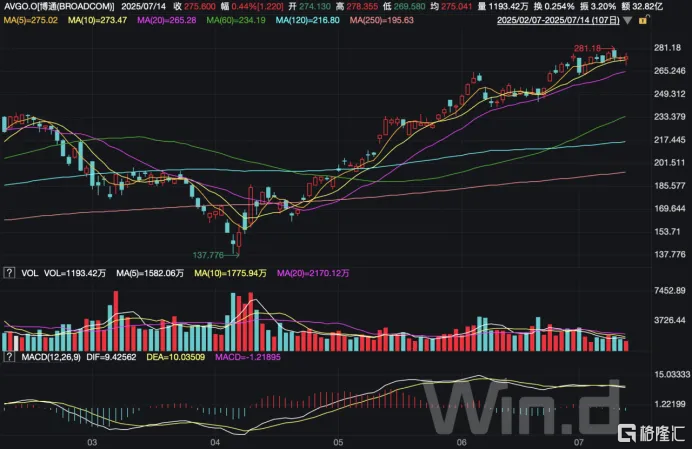Open the 2025/02/07-2025/07/14 date range link

click(558, 20)
